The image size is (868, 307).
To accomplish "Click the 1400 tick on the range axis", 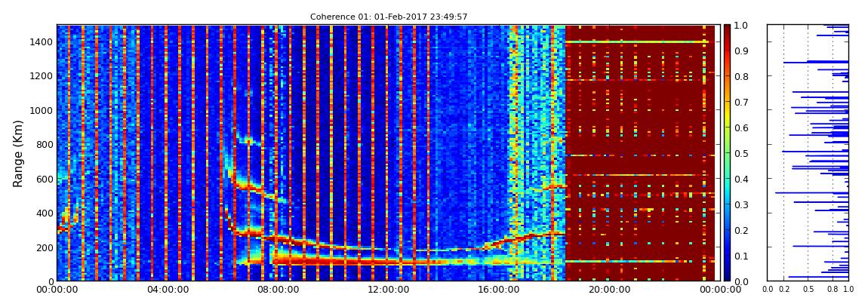I will pos(42,42).
